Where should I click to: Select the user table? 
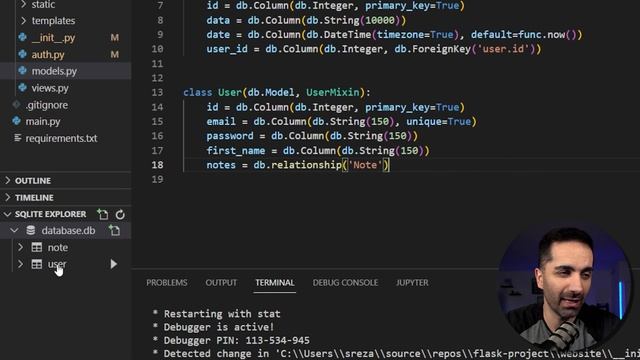click(x=57, y=264)
